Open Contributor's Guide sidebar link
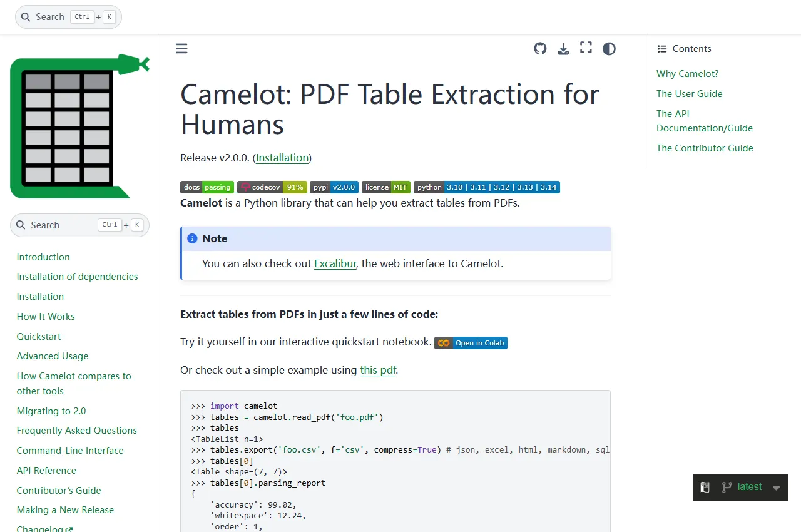 coord(59,491)
